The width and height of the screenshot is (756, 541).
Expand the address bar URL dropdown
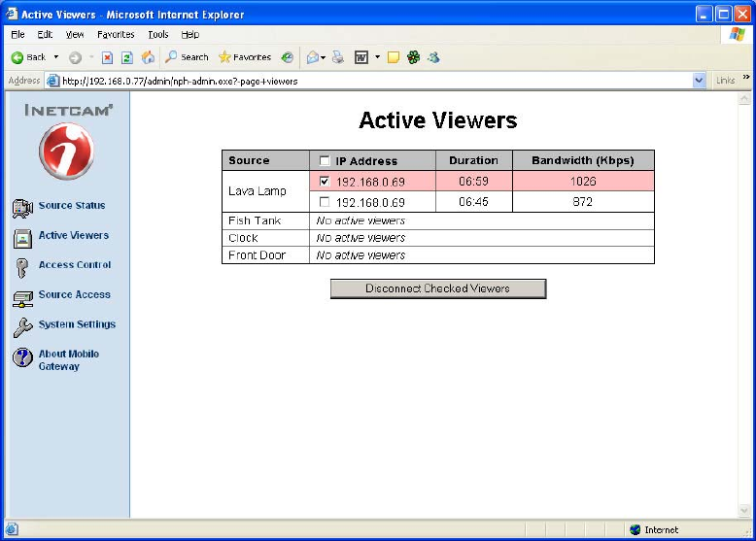click(x=699, y=81)
